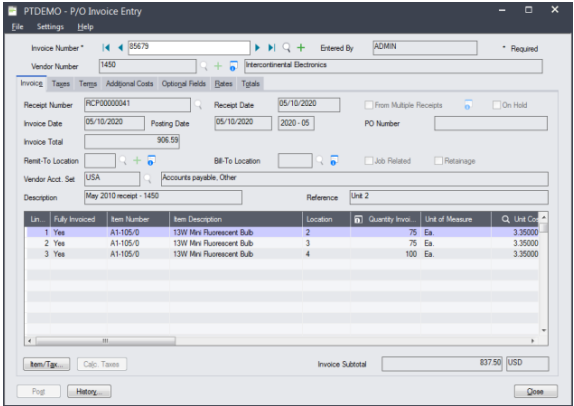This screenshot has width=574, height=406.
Task: Switch to the Taxes tab
Action: pos(60,83)
